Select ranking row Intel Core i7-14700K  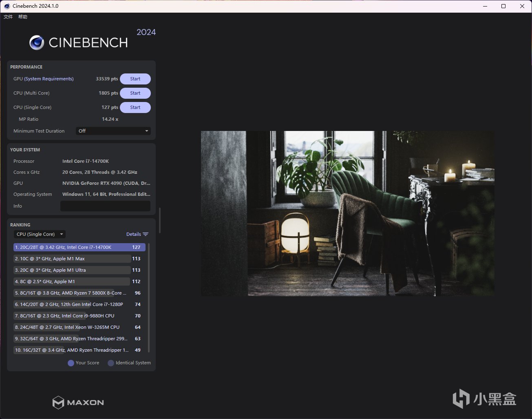click(79, 247)
